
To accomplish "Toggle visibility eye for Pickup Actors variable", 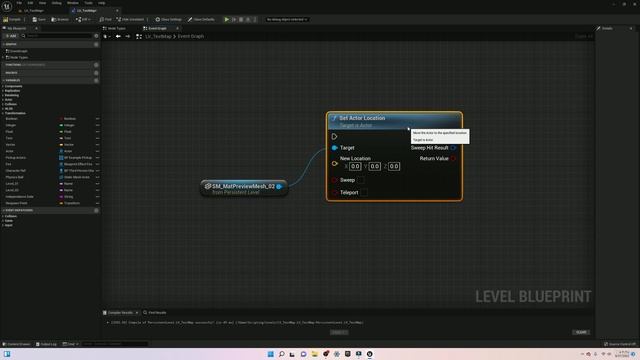I will tap(98, 158).
